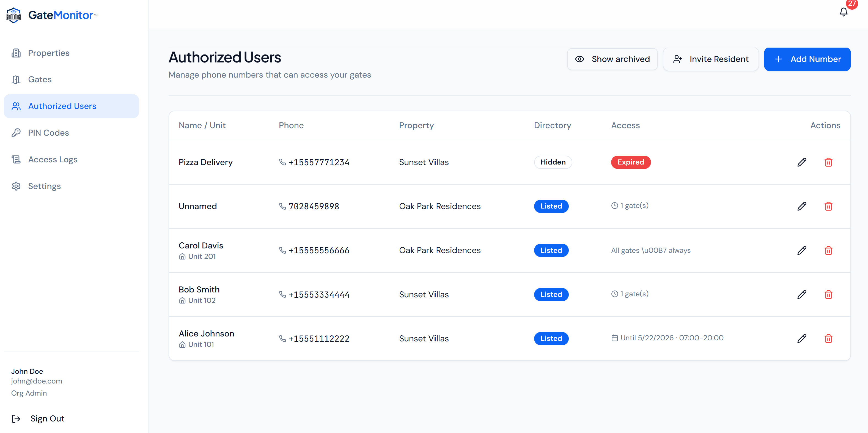
Task: Click house icon next to Unit 201
Action: point(182,256)
